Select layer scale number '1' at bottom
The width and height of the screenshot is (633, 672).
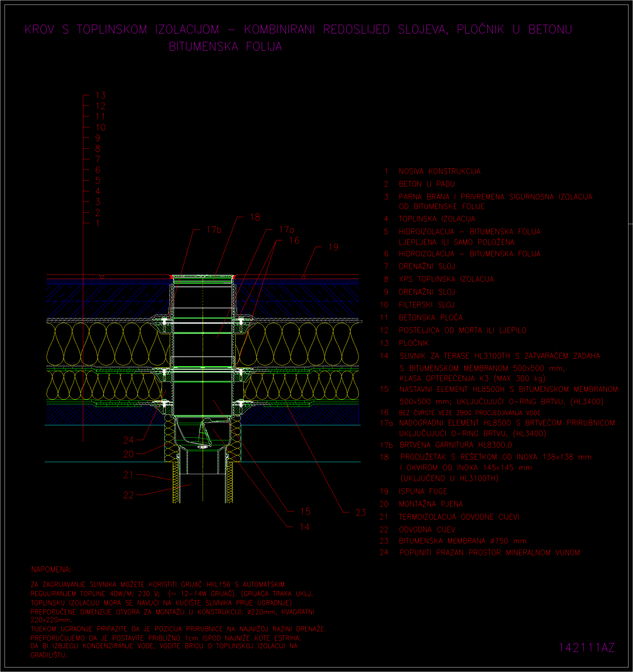(98, 223)
